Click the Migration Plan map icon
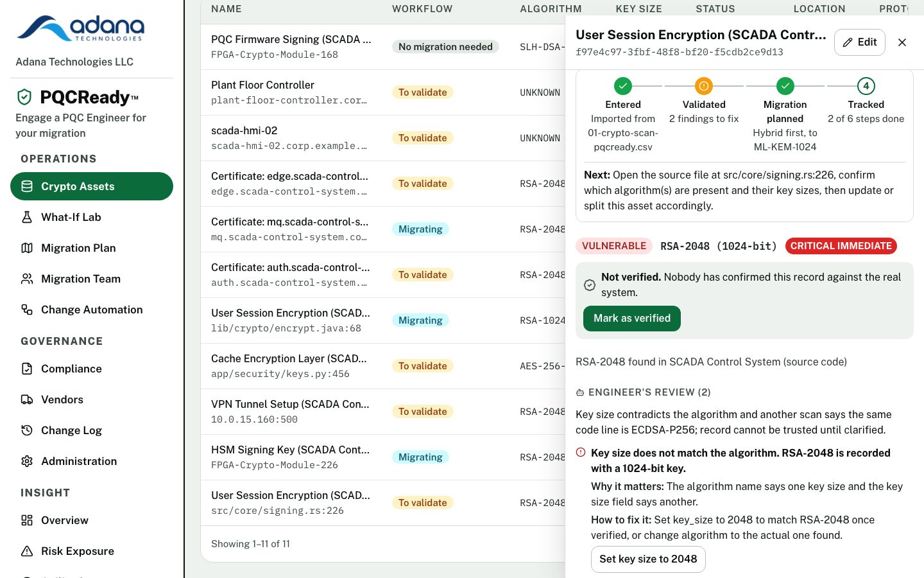The height and width of the screenshot is (578, 924). point(27,248)
